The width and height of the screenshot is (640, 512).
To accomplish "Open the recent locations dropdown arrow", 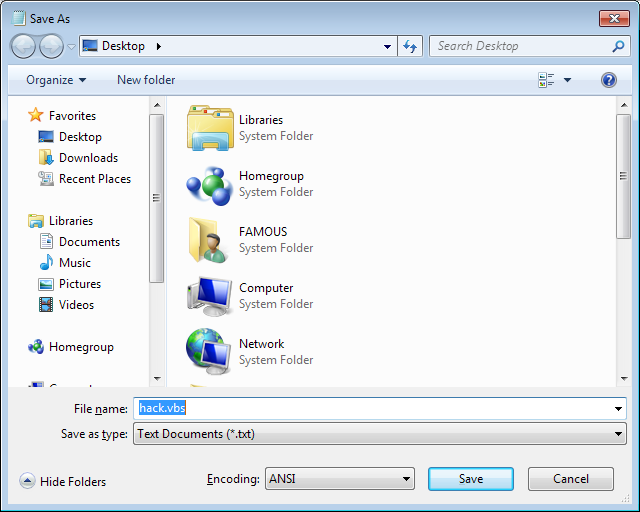I will point(71,47).
